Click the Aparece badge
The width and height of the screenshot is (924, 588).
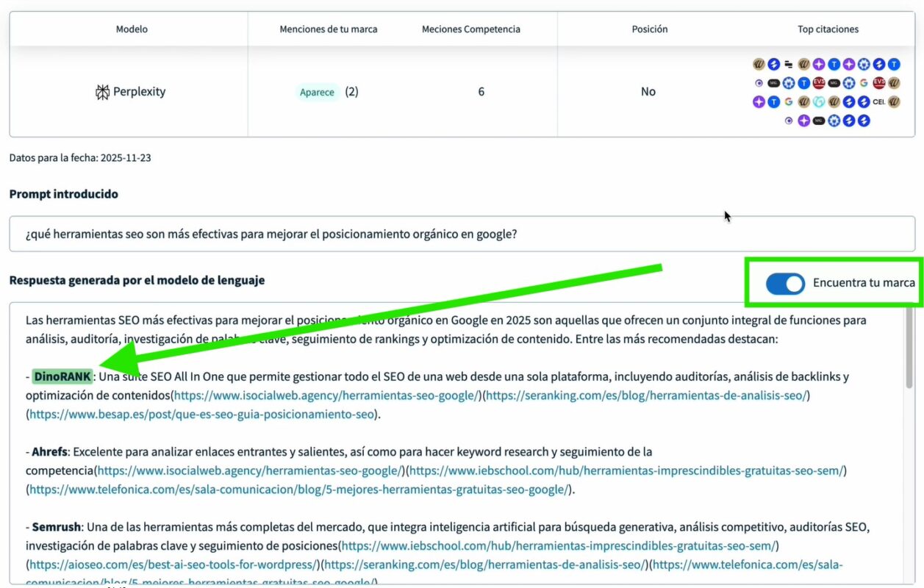tap(317, 93)
